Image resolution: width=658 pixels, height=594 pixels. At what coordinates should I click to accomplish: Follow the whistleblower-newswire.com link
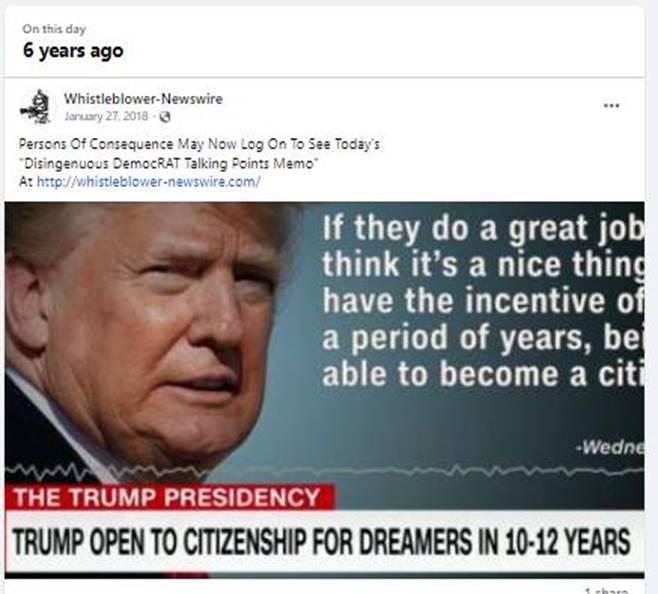[x=149, y=182]
